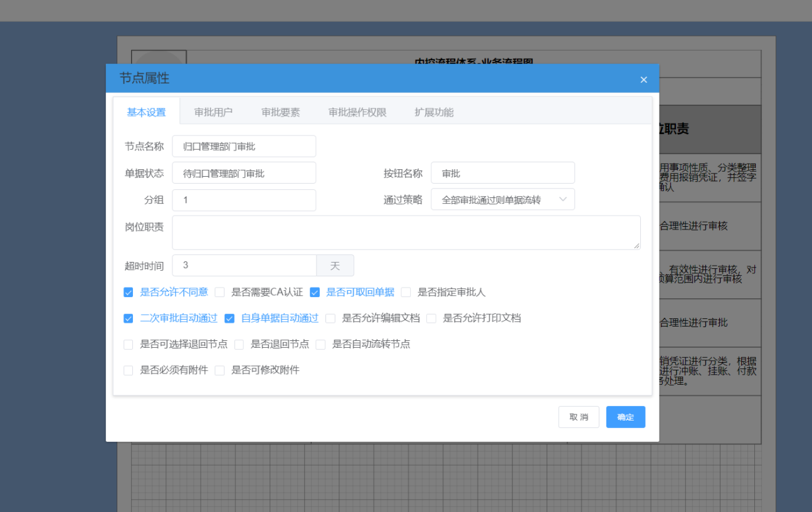This screenshot has width=812, height=512.
Task: Click the 分组 input field
Action: tap(244, 200)
